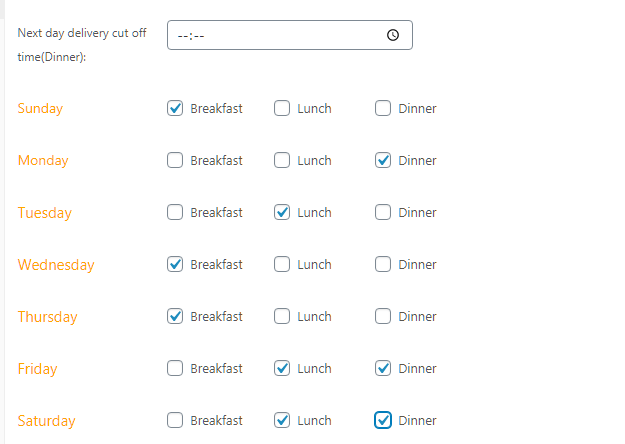Tick Thursday Dinner checkbox
The height and width of the screenshot is (444, 625).
[383, 316]
